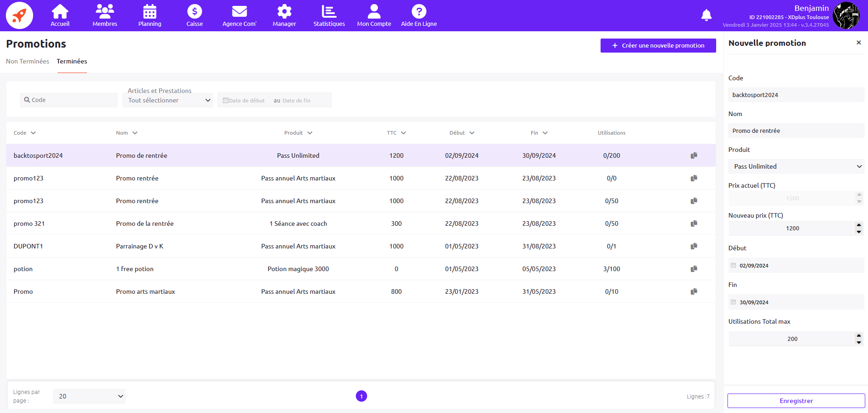Open the Membres section icon
Viewport: 868px width, 413px height.
coord(105,12)
